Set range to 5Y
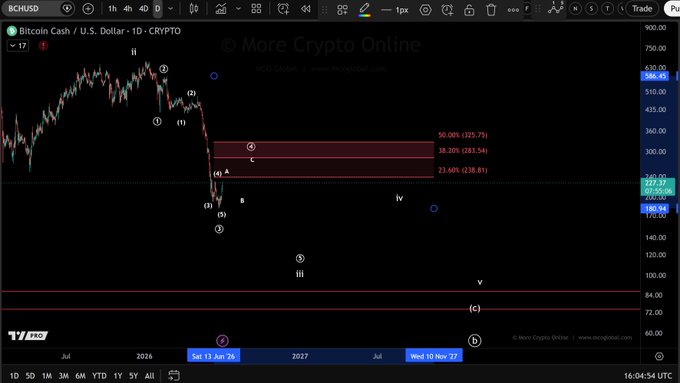680x383 pixels. coord(134,376)
